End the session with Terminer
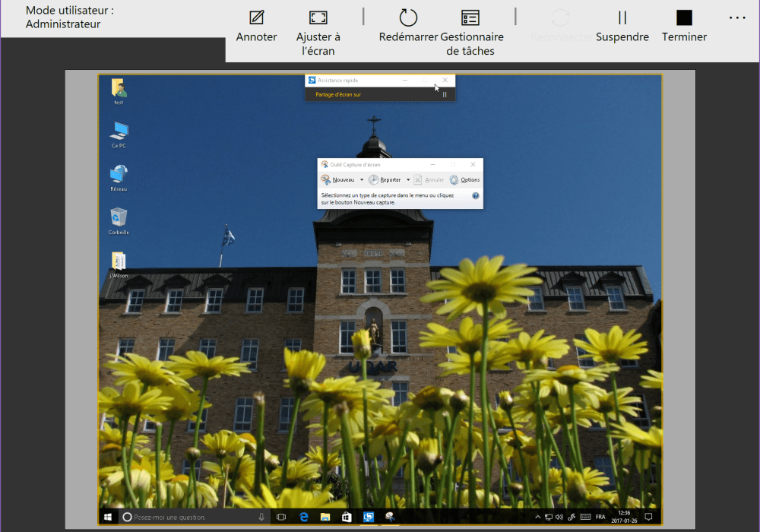This screenshot has height=532, width=760. (684, 17)
